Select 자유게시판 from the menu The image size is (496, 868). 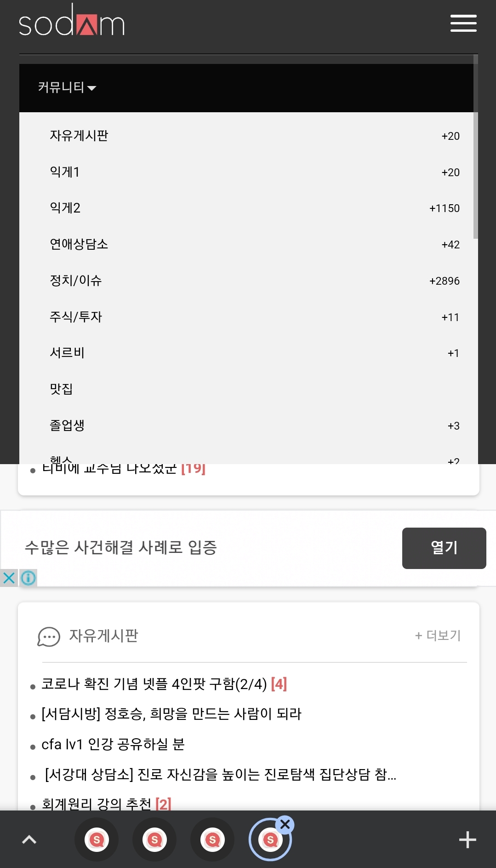(x=79, y=136)
